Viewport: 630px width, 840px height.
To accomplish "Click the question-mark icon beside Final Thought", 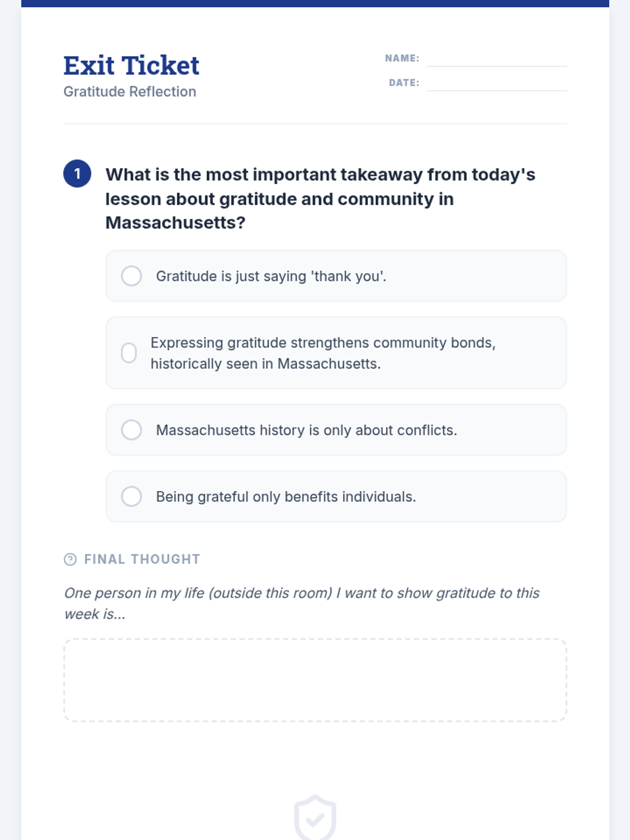I will click(70, 559).
